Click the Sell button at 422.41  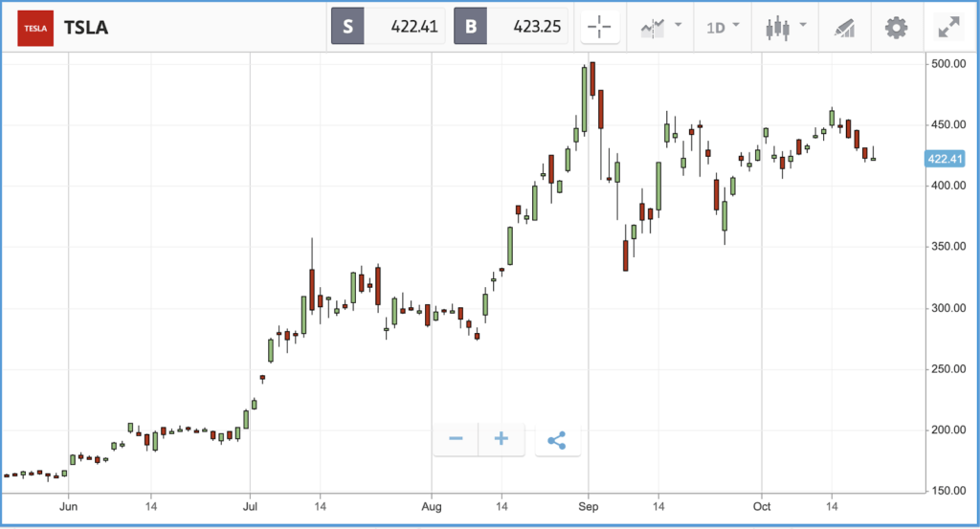click(x=388, y=26)
